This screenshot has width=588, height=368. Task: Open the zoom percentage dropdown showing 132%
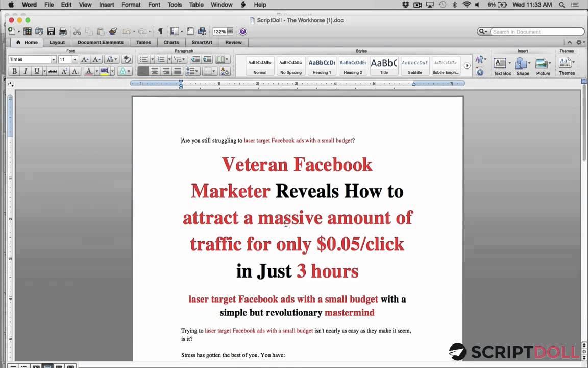[230, 32]
